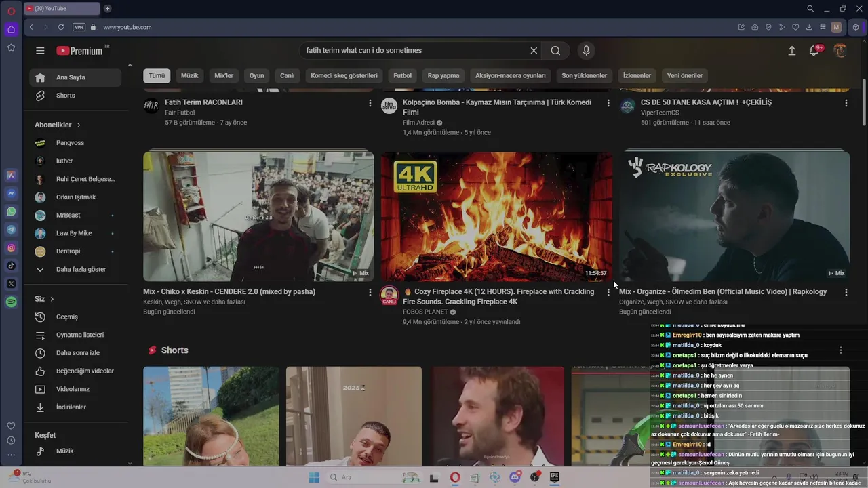Open the MrBeast subscription channel
Screen dimensions: 868x488
point(75,216)
